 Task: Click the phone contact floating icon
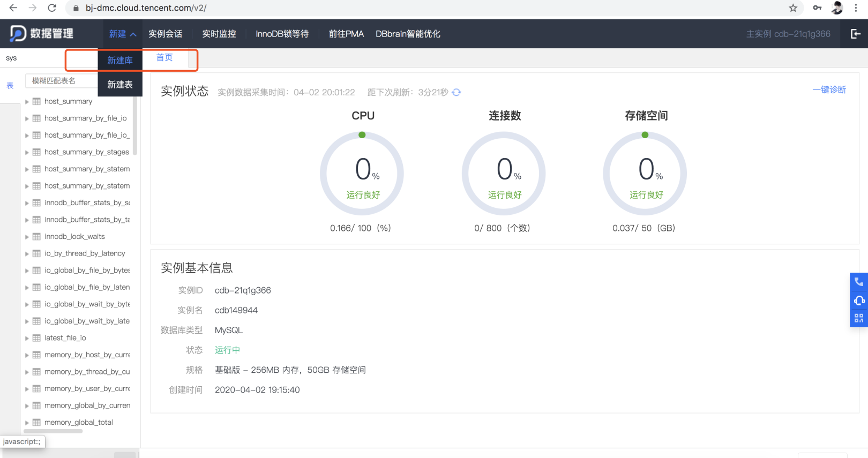859,282
